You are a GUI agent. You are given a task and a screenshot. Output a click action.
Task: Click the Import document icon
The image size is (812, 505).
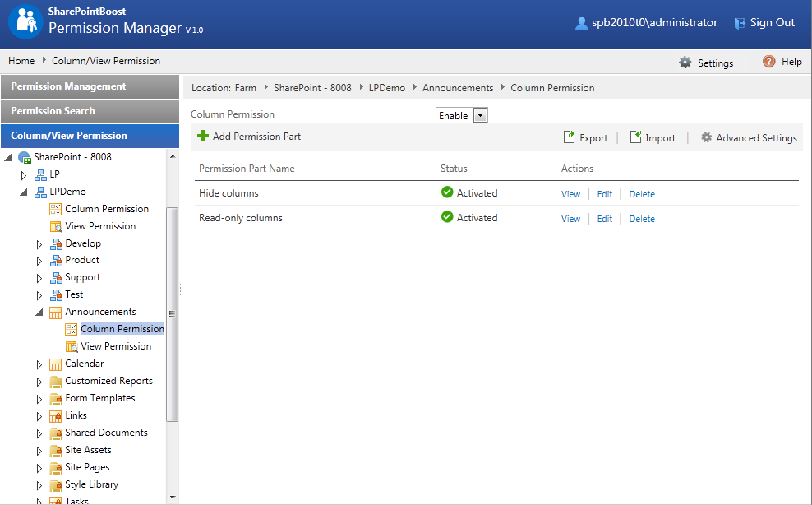[x=635, y=137]
